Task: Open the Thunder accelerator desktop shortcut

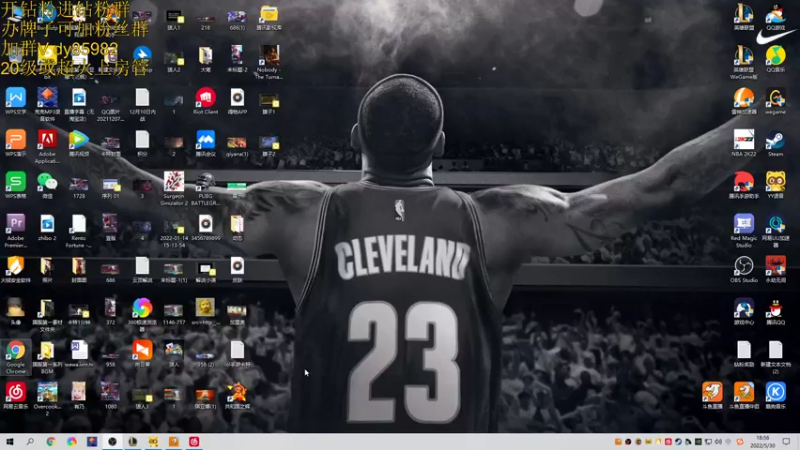Action: (743, 101)
